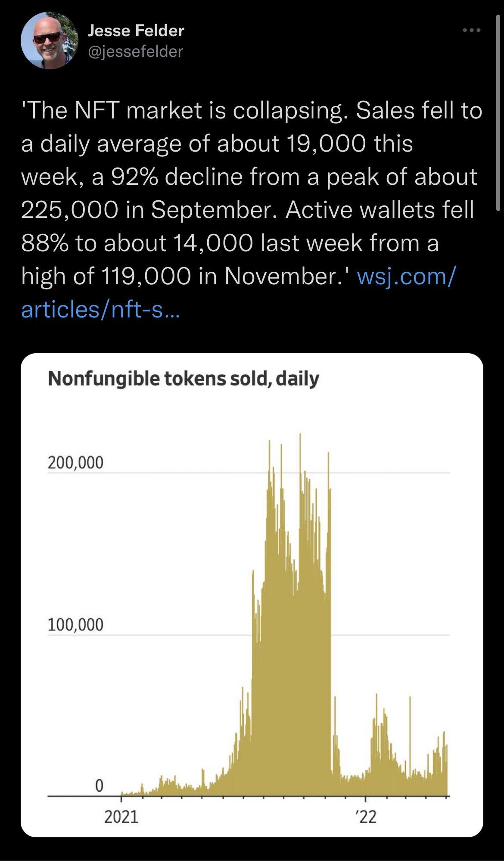The width and height of the screenshot is (504, 861).
Task: Open the tweet options menu via the three dots
Action: tap(472, 29)
